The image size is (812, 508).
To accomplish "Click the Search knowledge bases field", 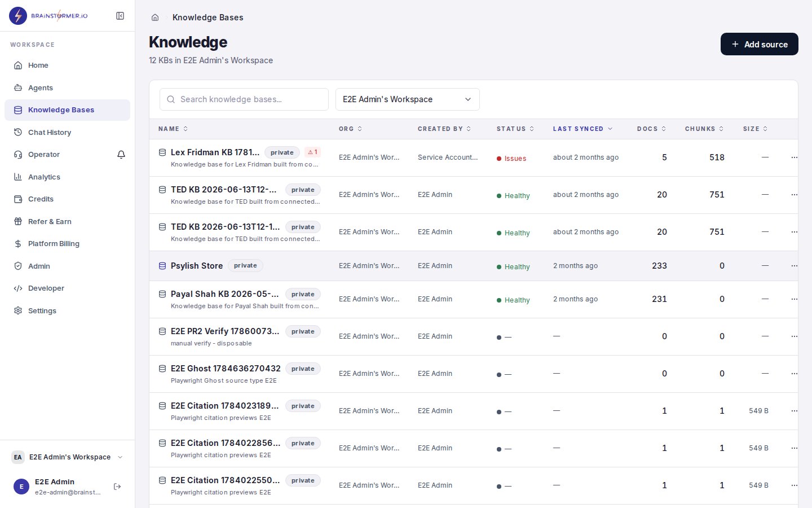I will 244,99.
